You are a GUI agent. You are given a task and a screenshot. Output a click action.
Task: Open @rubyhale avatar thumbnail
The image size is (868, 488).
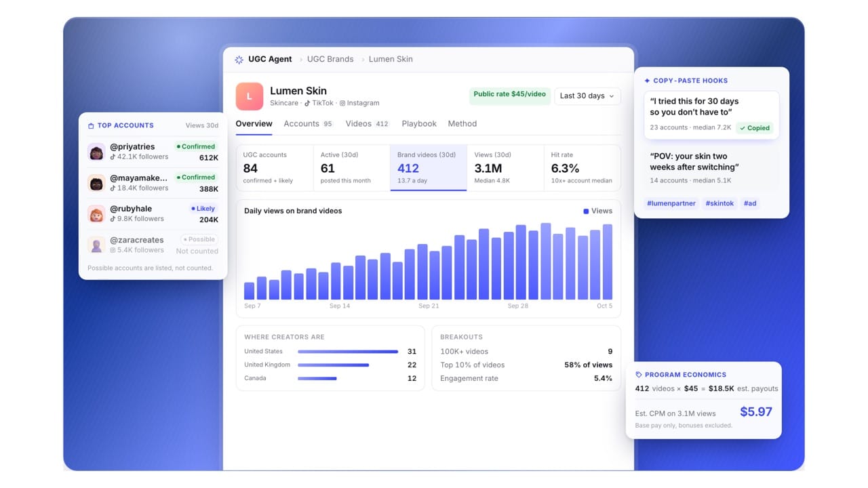[x=96, y=214]
